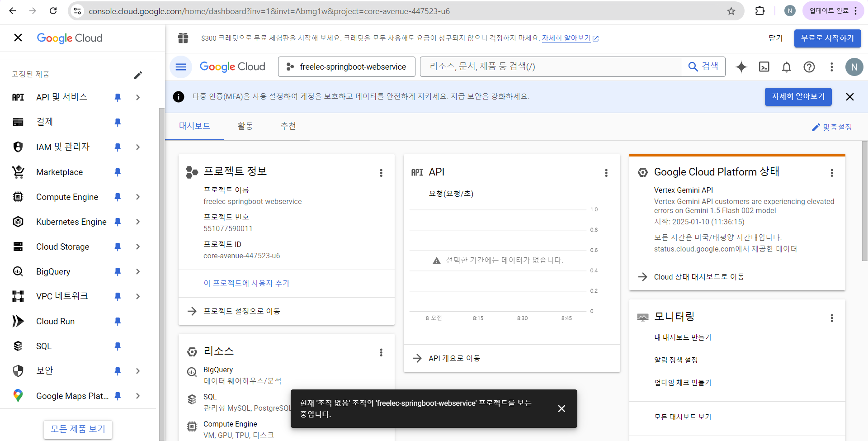Open Marketplace in sidebar
The image size is (868, 441).
point(59,172)
